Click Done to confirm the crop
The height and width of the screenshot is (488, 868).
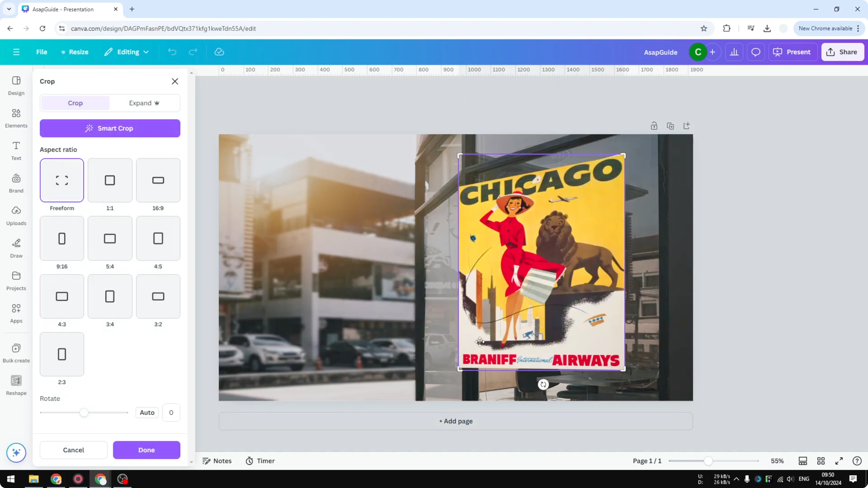click(146, 450)
